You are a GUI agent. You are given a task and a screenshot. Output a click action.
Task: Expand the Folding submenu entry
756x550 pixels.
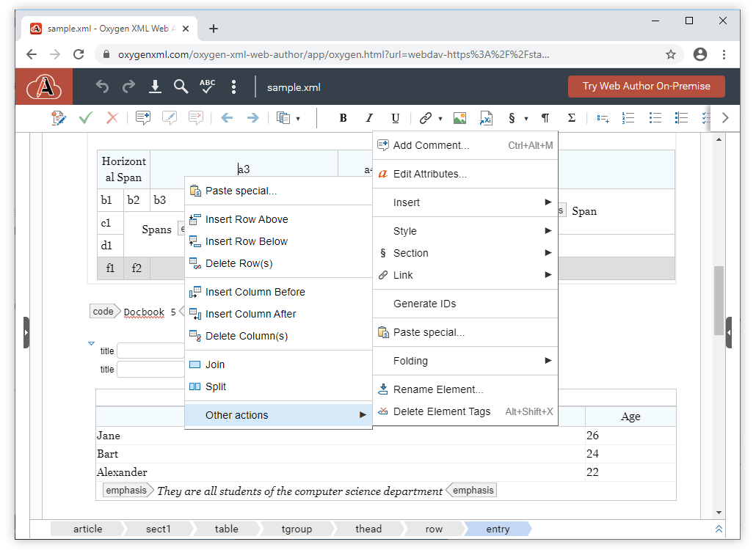click(465, 361)
